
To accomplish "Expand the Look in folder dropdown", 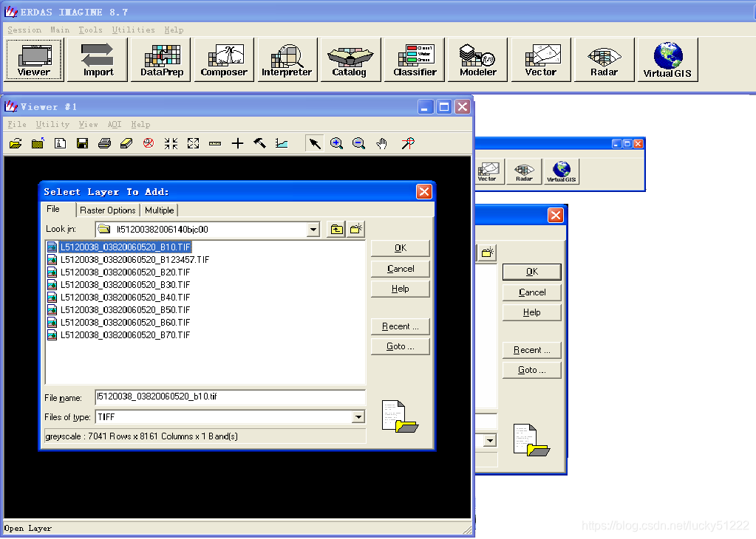I will 313,230.
